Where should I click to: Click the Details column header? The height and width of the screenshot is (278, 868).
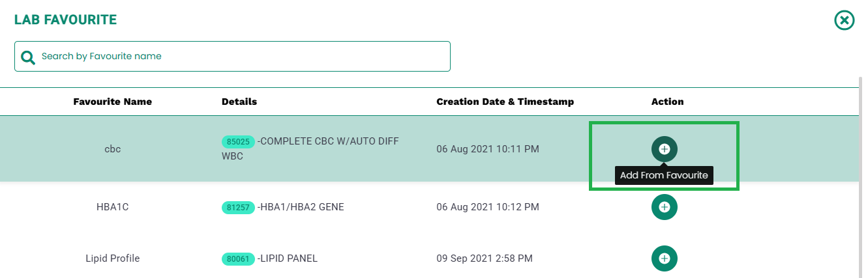[239, 102]
